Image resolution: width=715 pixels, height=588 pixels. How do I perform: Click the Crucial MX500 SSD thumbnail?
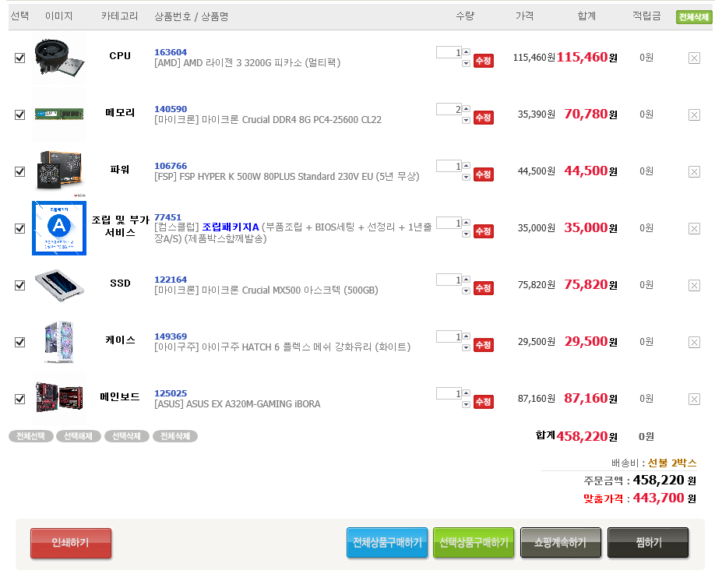tap(59, 285)
